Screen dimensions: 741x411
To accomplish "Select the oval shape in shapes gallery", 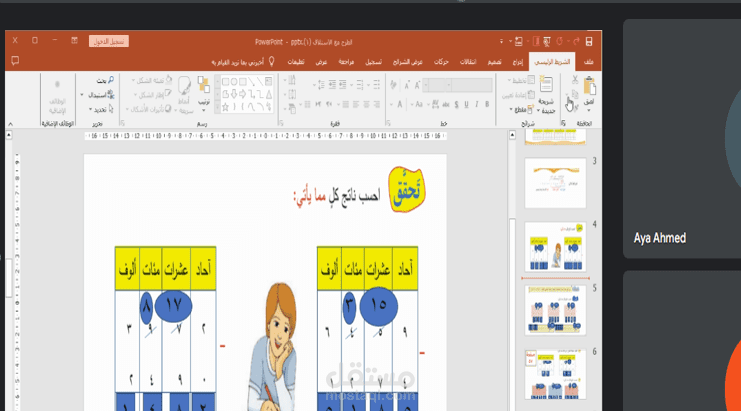I will pyautogui.click(x=234, y=82).
